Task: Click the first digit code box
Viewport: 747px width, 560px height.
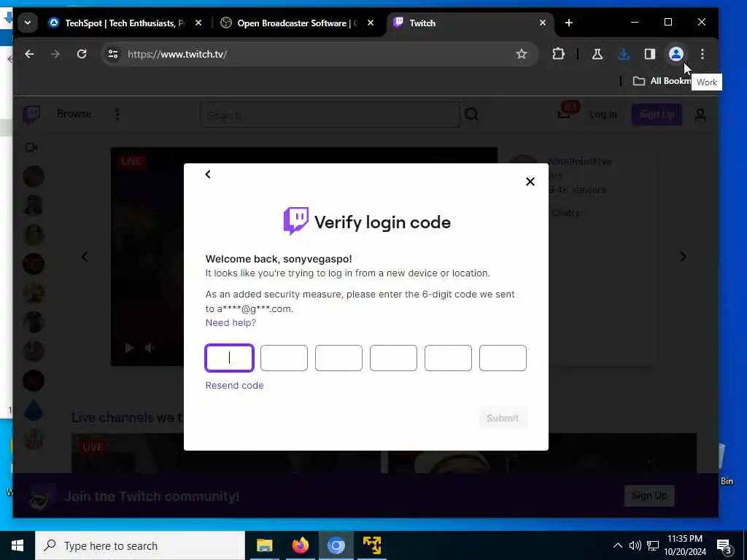Action: pos(229,357)
